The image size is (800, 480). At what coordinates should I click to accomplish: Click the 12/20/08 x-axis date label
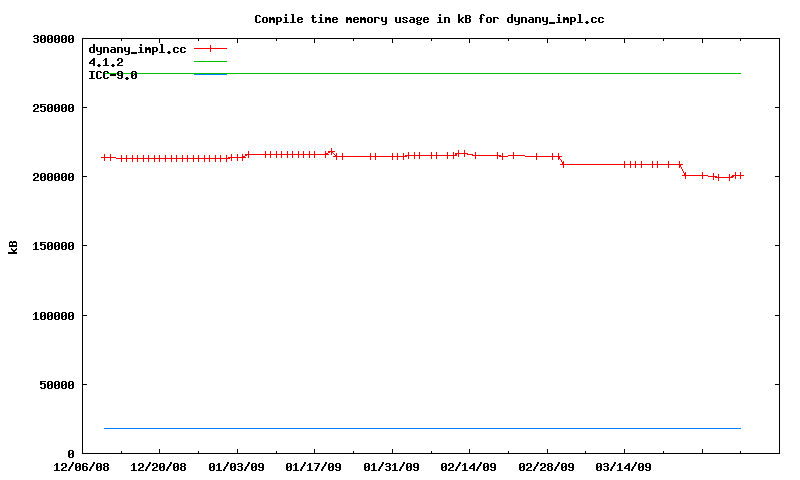click(x=159, y=467)
